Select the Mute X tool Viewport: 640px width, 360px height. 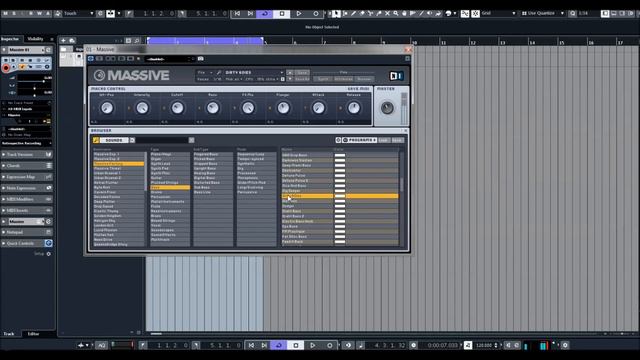[387, 13]
